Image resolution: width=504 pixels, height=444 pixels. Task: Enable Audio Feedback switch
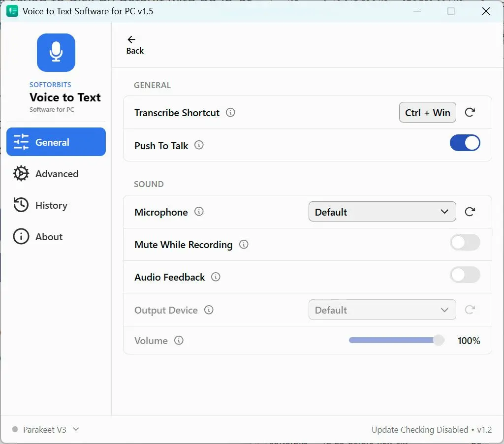[x=465, y=275]
